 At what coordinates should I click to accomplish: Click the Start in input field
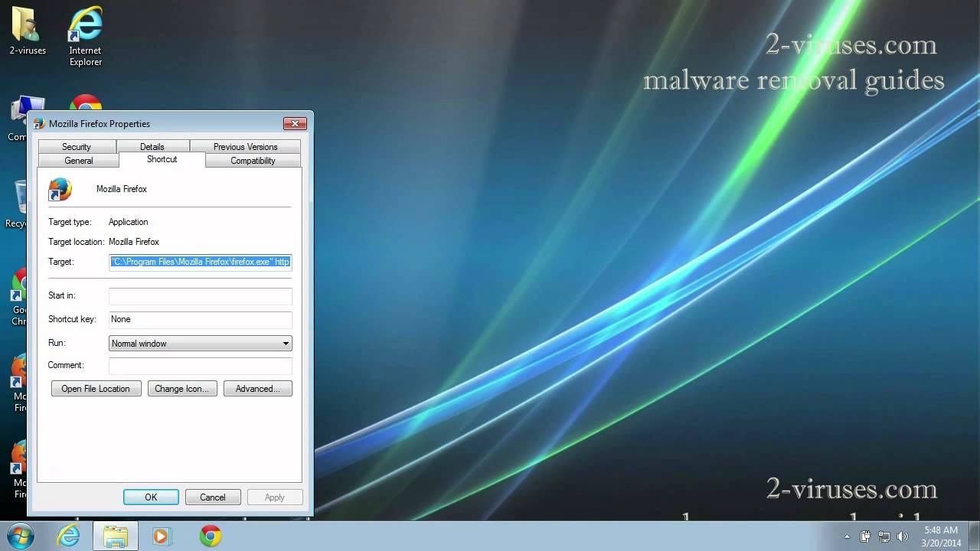tap(200, 296)
